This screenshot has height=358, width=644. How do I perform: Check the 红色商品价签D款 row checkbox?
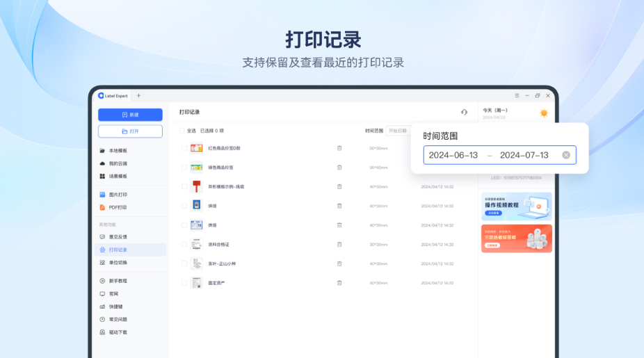(x=184, y=148)
